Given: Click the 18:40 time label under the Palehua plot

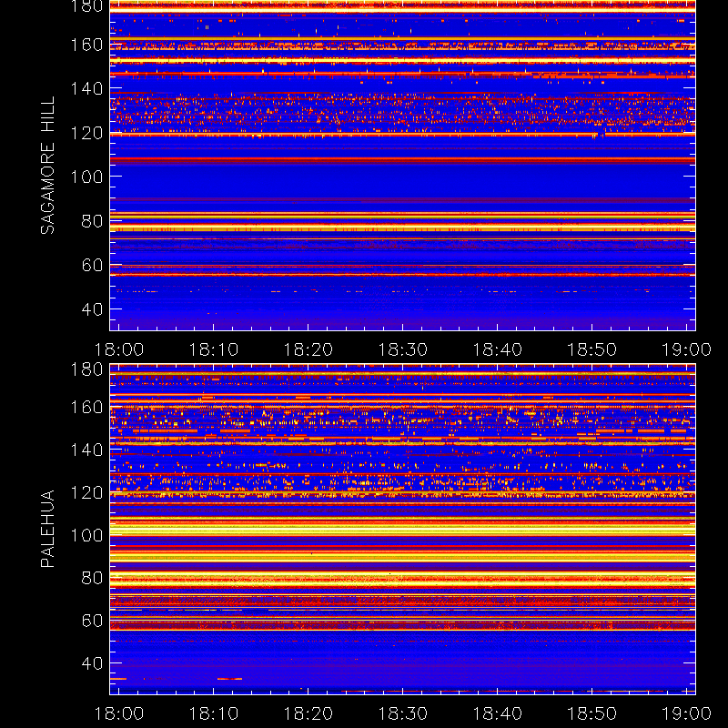Looking at the screenshot, I should (497, 713).
